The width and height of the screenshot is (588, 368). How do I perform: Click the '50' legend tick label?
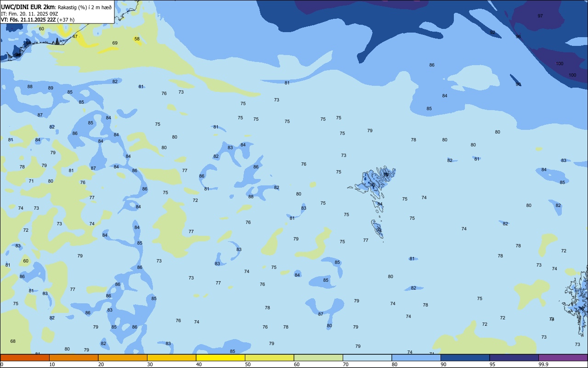click(x=248, y=364)
